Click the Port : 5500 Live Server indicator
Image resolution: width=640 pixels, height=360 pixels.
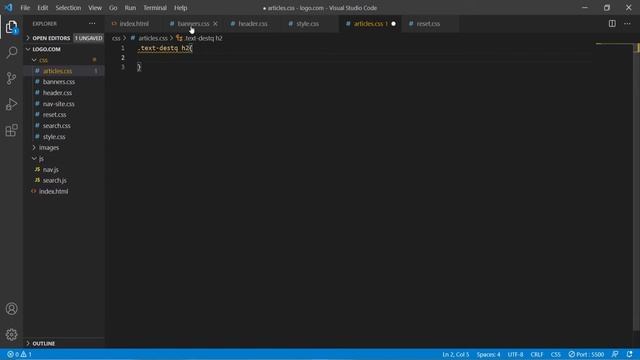(586, 354)
